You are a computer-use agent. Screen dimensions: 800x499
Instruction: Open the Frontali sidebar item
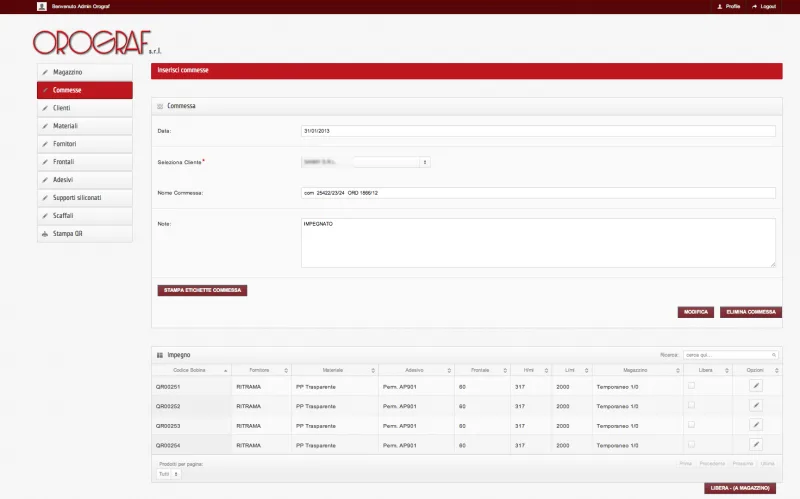pyautogui.click(x=85, y=162)
